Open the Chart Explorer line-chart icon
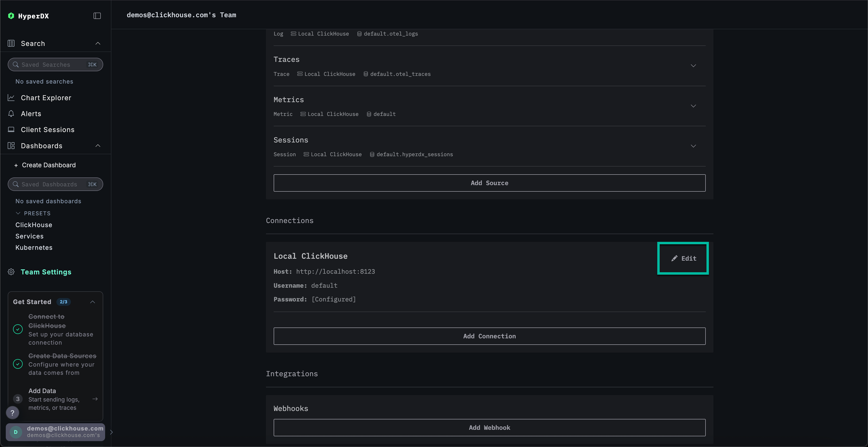 11,98
